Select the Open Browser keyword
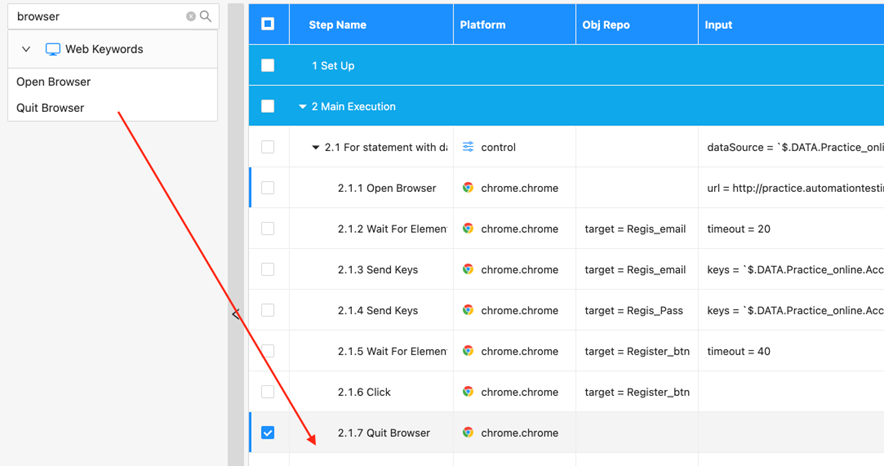 (54, 82)
